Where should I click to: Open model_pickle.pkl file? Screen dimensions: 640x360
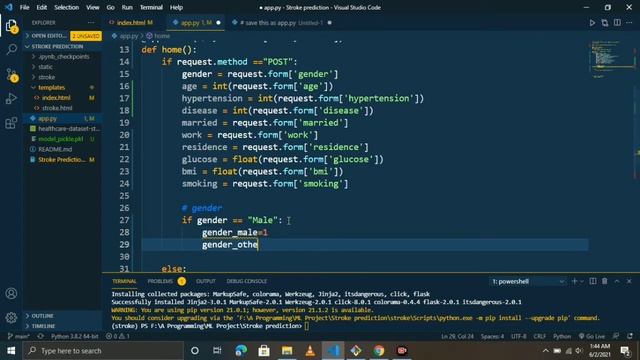pyautogui.click(x=60, y=139)
